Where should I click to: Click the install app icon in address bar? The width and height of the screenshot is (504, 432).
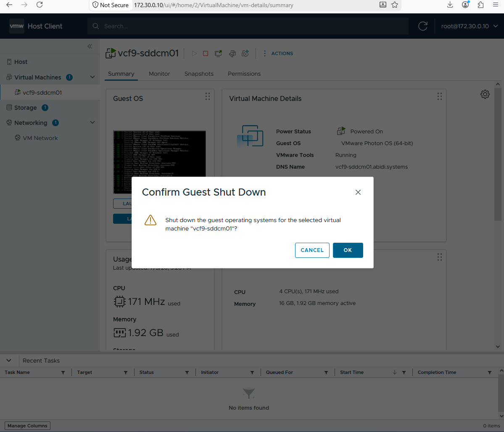pos(383,5)
